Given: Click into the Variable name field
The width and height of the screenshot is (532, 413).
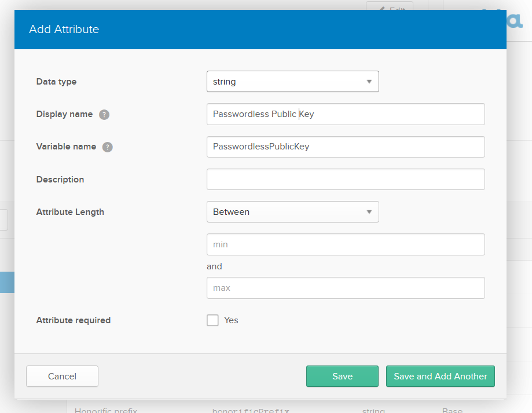Looking at the screenshot, I should point(345,147).
